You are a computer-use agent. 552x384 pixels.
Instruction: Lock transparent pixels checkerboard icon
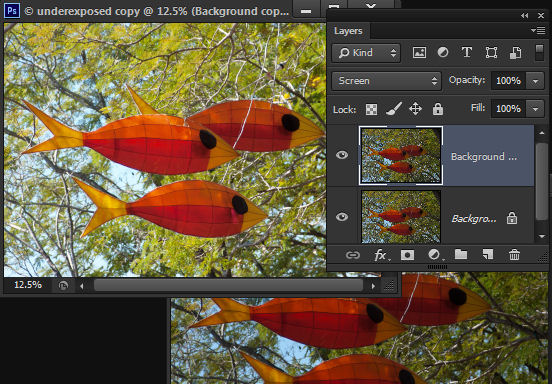point(371,109)
